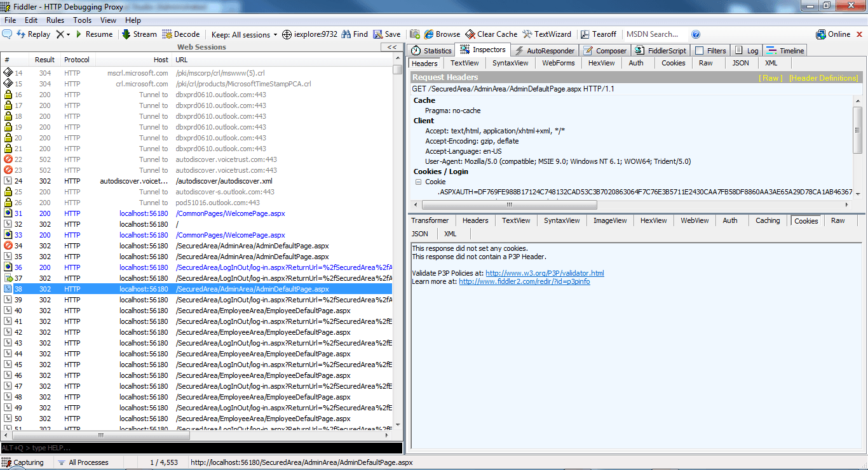Launch the TextWizard
The height and width of the screenshot is (470, 868).
(547, 34)
